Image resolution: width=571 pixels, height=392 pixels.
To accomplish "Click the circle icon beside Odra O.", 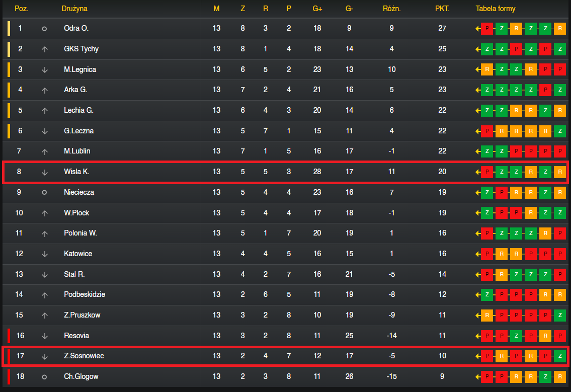I will click(44, 28).
